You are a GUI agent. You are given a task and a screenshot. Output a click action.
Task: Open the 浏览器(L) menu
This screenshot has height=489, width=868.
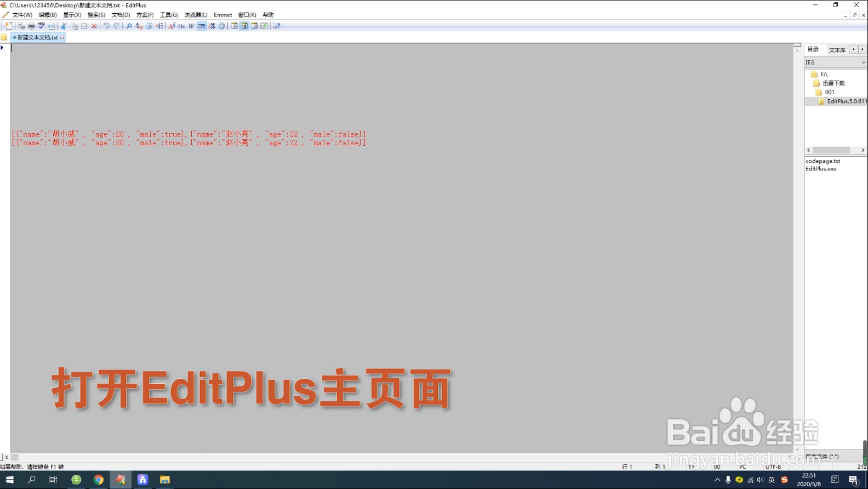[x=196, y=15]
